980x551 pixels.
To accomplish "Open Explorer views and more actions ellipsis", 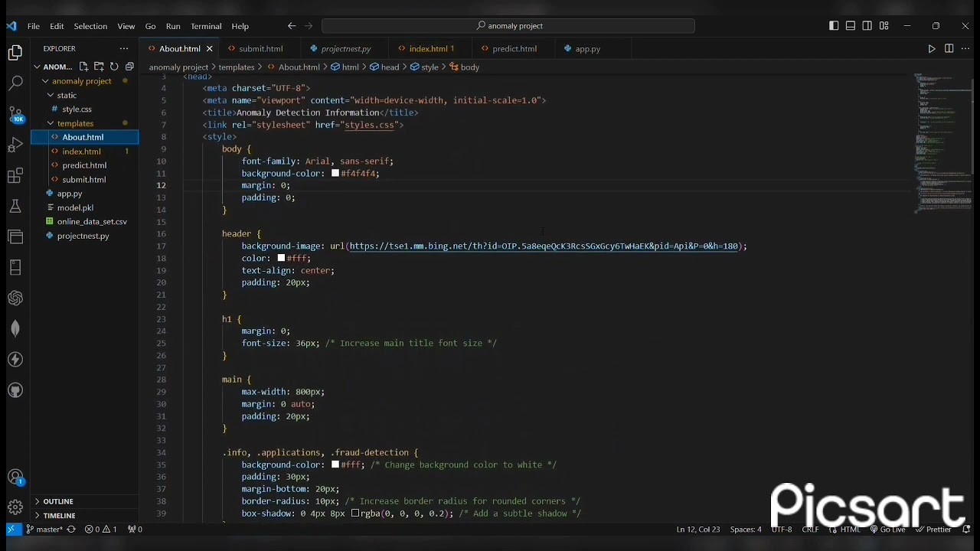I will (x=124, y=48).
